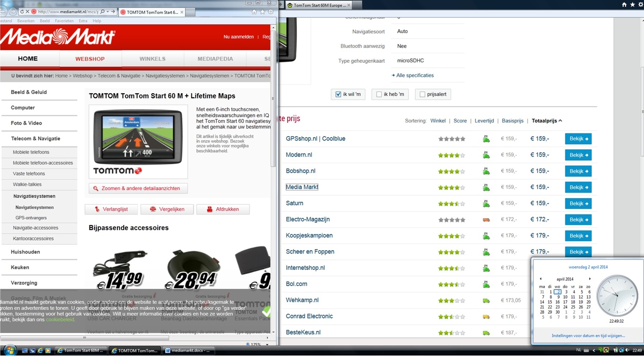Open the Beeld & Geluid category
The width and height of the screenshot is (644, 358).
29,92
